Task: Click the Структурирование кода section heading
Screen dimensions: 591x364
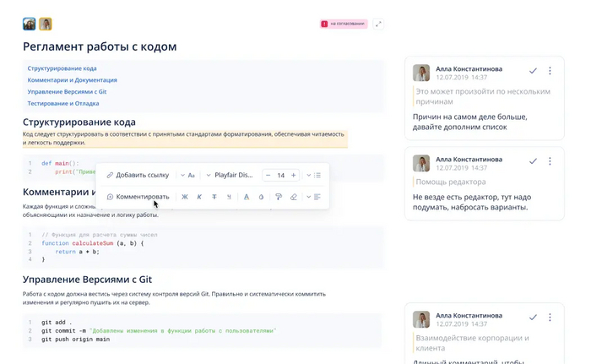Action: click(79, 122)
